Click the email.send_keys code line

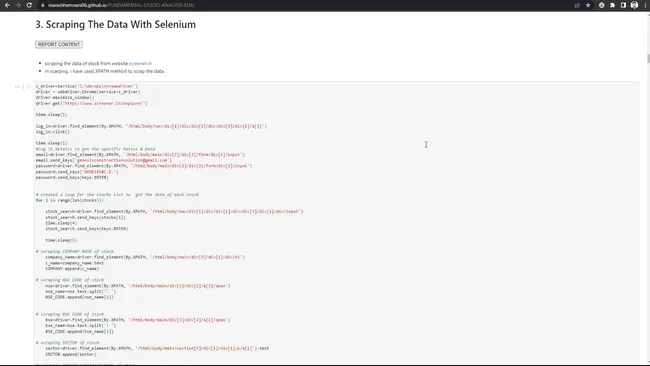(x=104, y=160)
